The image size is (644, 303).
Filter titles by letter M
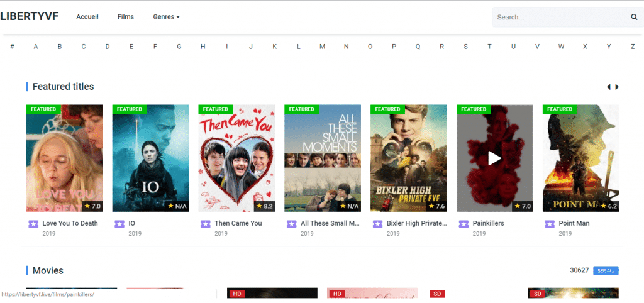[x=323, y=47]
